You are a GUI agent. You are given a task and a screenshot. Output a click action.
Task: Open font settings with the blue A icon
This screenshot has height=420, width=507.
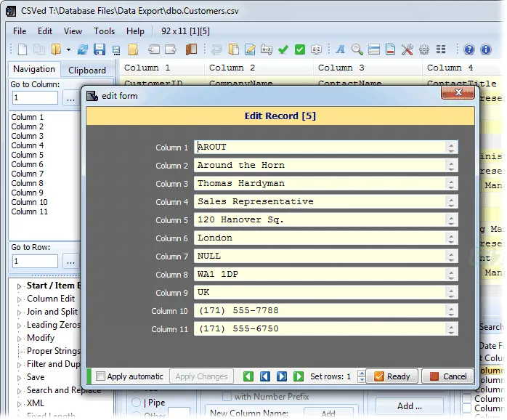340,49
